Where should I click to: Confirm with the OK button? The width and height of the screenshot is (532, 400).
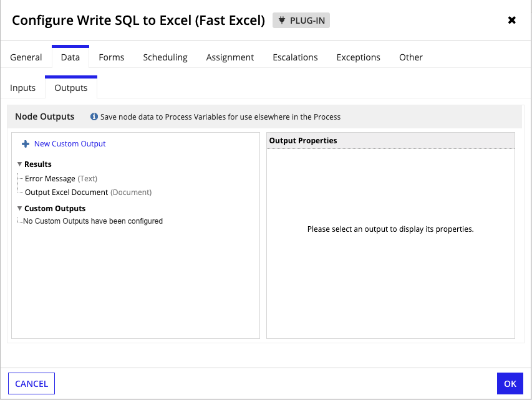(x=510, y=383)
